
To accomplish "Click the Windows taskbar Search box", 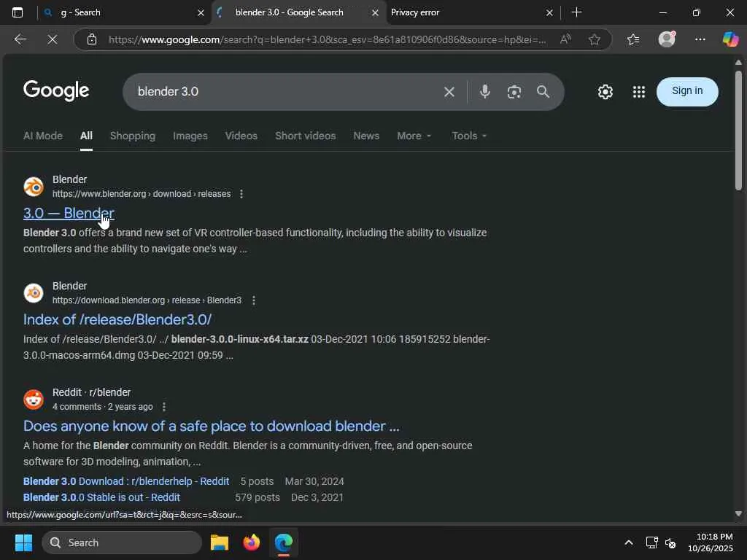I will point(122,542).
